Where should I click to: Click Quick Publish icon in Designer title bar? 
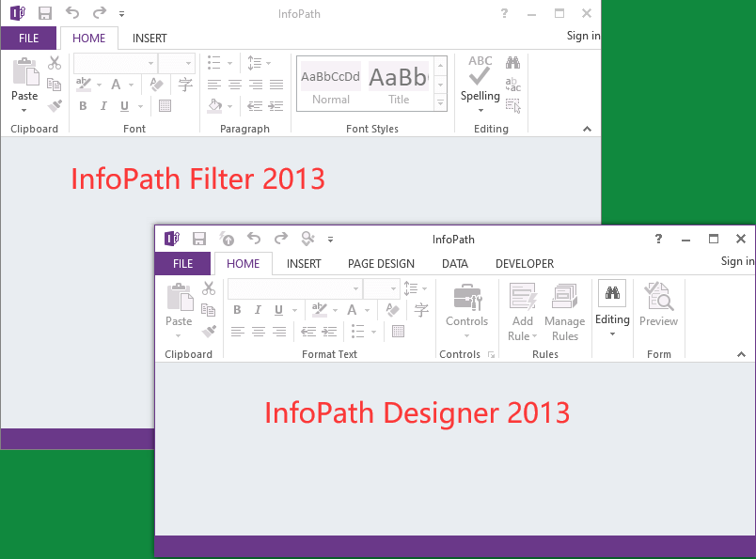click(x=226, y=238)
